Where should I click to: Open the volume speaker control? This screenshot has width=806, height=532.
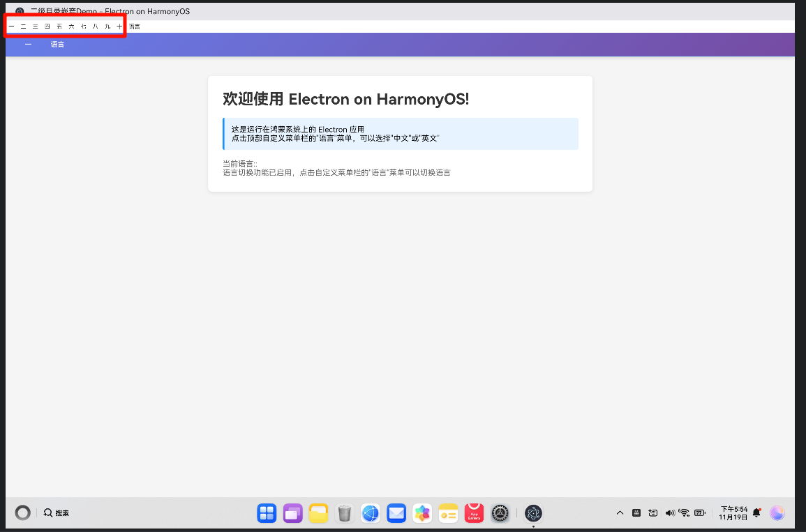670,512
